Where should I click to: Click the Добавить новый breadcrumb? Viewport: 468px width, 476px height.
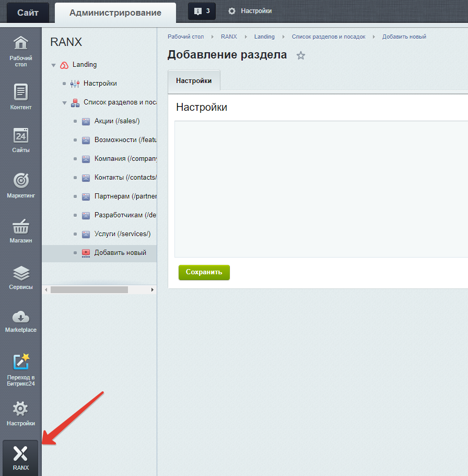404,37
